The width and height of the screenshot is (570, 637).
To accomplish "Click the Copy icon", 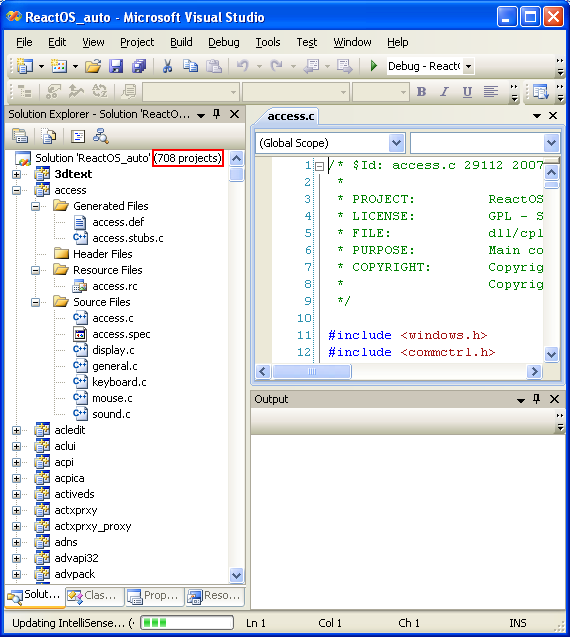I will click(190, 66).
